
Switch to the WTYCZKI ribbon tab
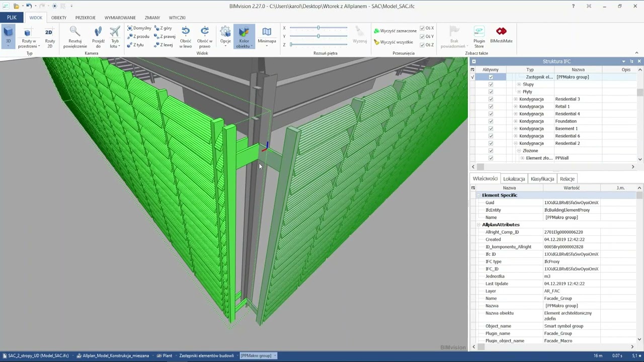[x=177, y=18]
